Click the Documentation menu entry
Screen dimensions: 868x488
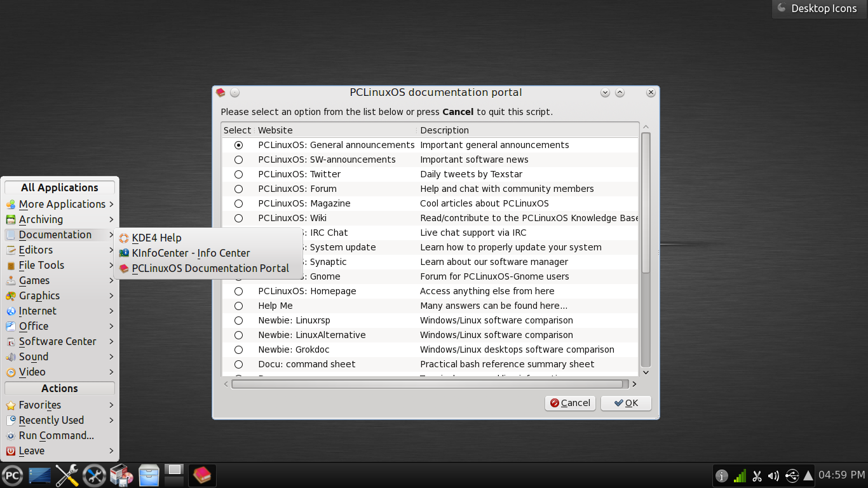click(x=60, y=234)
